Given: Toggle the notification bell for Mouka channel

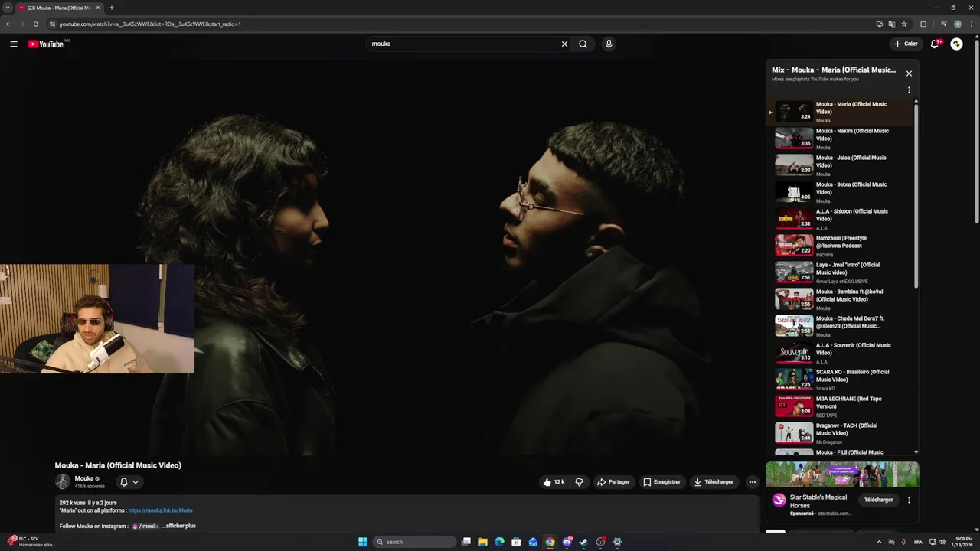Looking at the screenshot, I should click(123, 482).
